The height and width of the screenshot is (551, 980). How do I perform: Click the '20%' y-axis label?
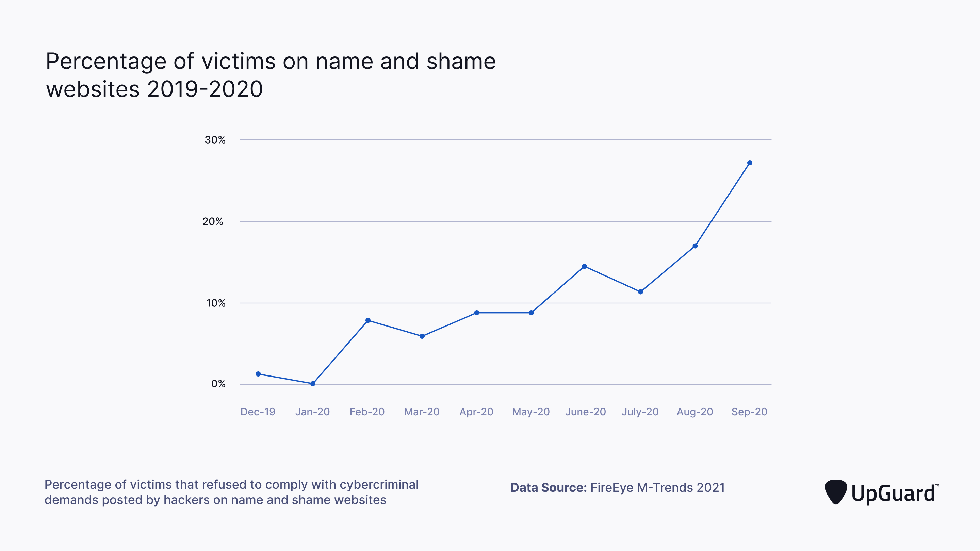(x=213, y=221)
